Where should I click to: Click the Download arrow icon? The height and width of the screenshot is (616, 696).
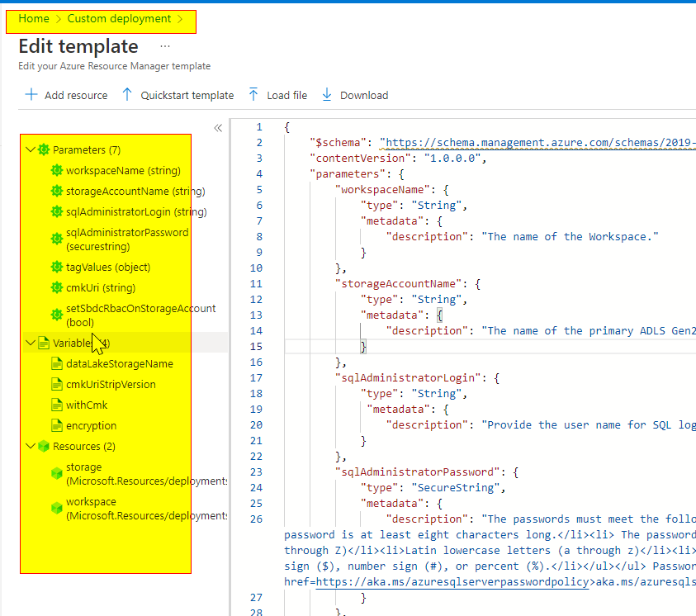coord(327,94)
